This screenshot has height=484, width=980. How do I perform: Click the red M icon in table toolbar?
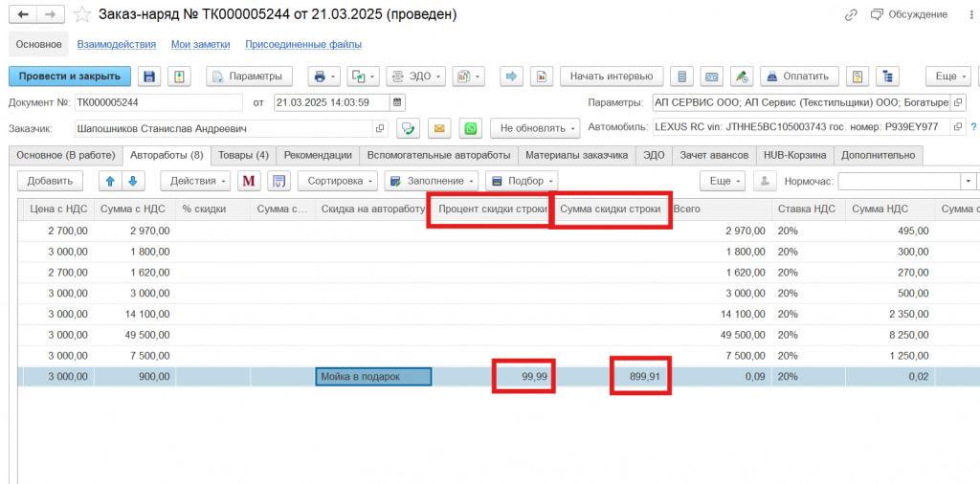coord(249,181)
